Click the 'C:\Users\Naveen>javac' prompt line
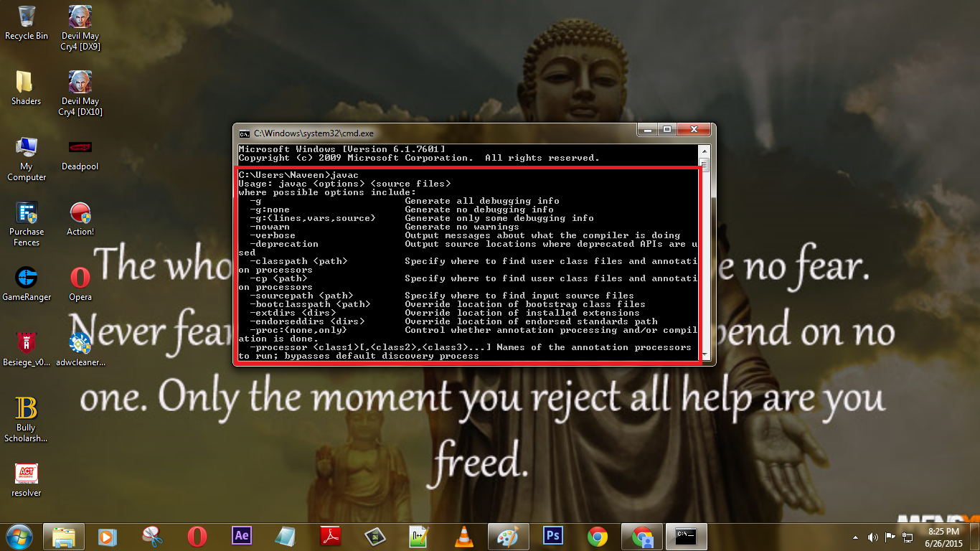The height and width of the screenshot is (551, 980). (x=298, y=175)
